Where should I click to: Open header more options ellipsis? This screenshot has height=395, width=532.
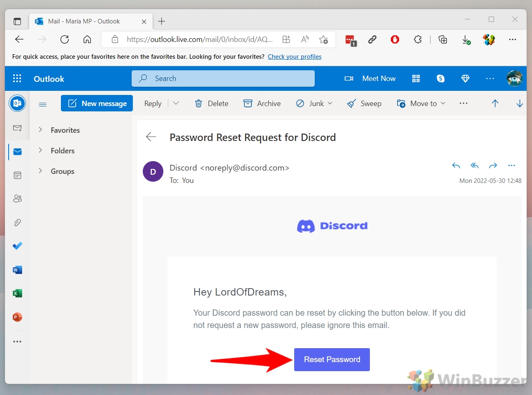pos(490,79)
